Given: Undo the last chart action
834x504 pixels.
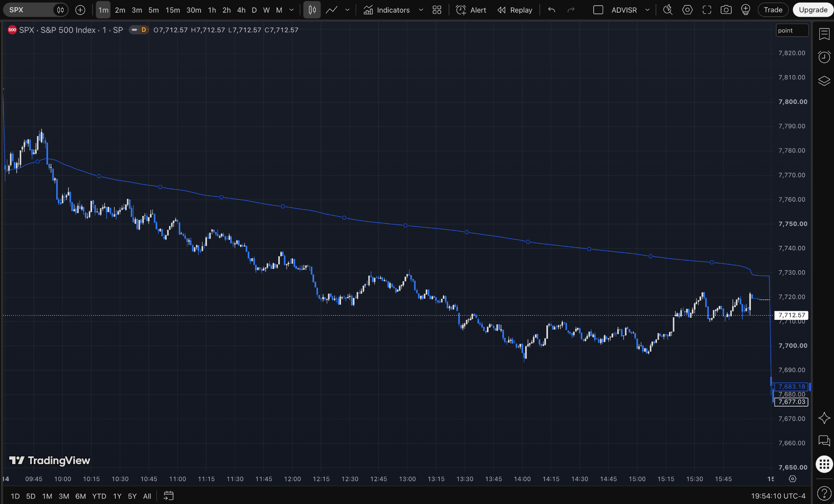Looking at the screenshot, I should click(552, 10).
